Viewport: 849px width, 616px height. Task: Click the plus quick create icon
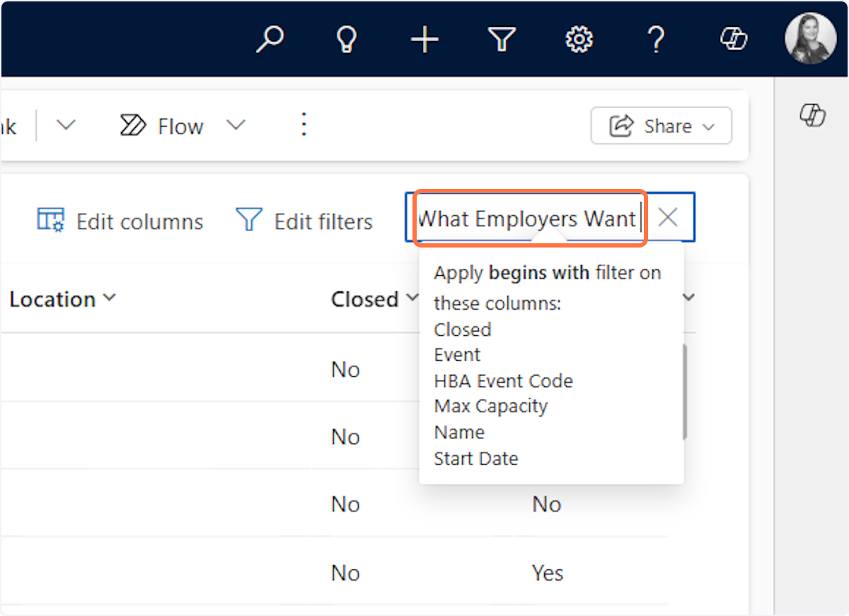(x=424, y=40)
